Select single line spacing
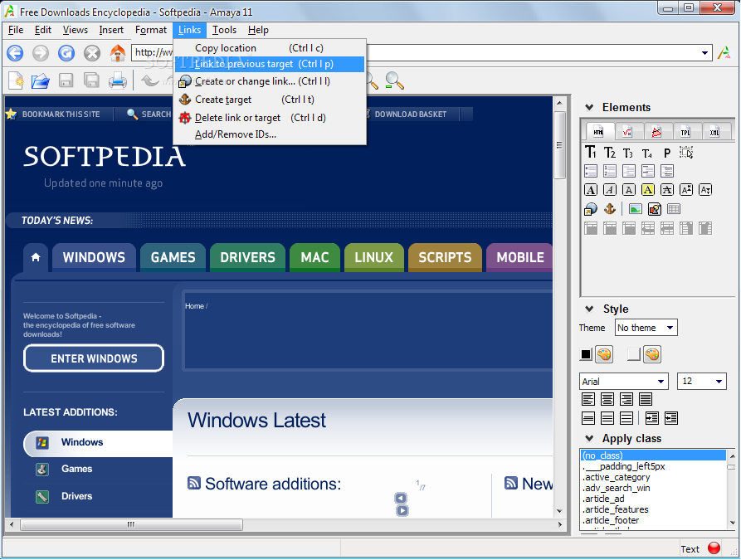741x560 pixels. (x=588, y=418)
